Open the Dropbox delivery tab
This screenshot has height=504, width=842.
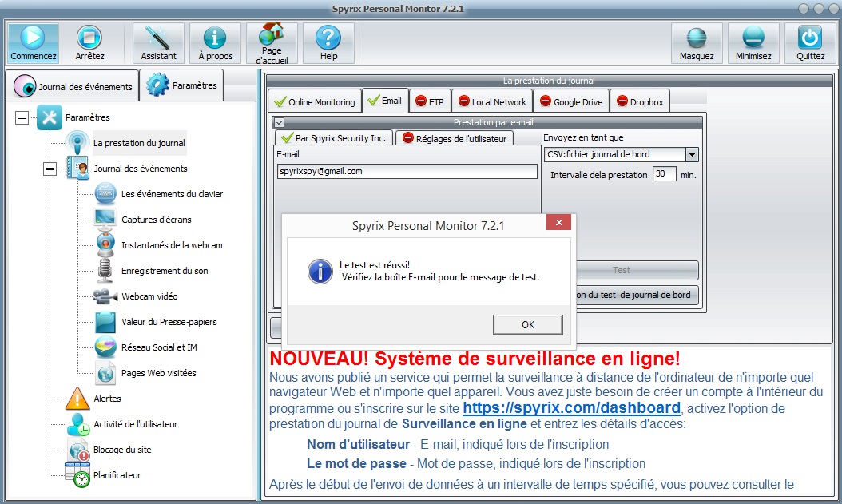pyautogui.click(x=640, y=101)
